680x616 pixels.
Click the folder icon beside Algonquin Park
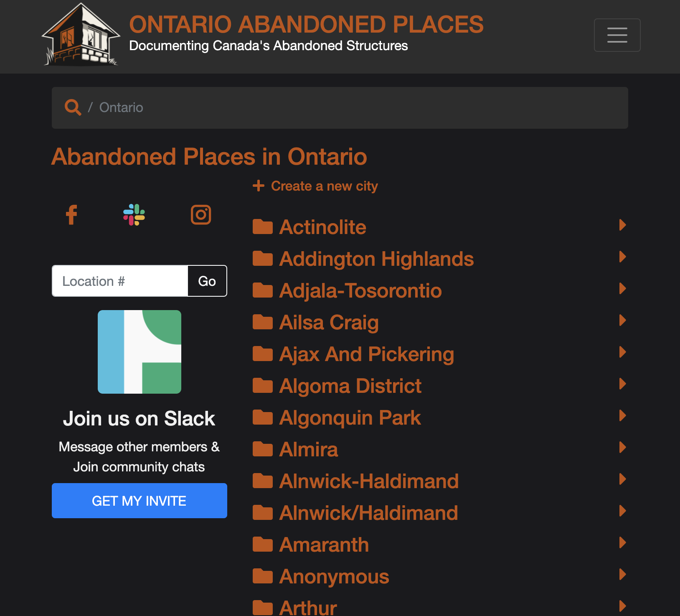click(262, 416)
